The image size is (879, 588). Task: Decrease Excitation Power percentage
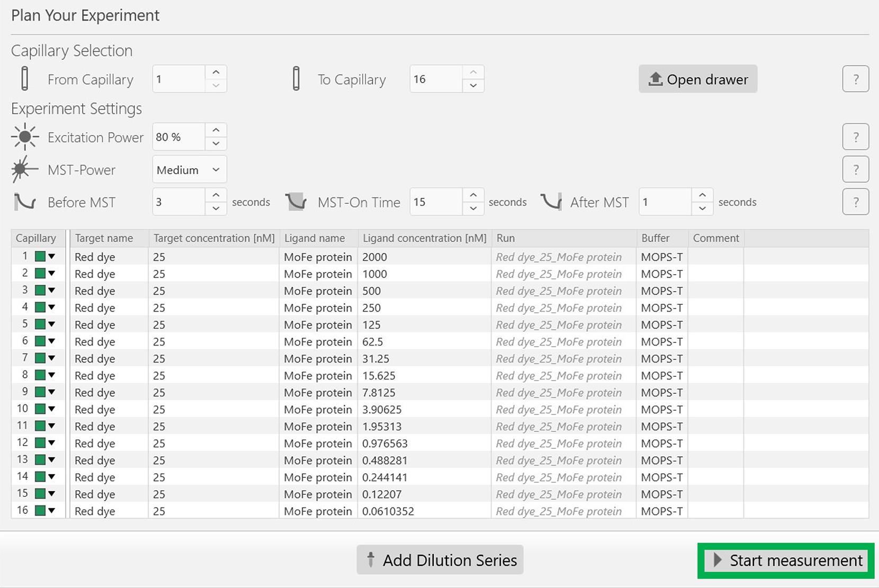pyautogui.click(x=216, y=143)
